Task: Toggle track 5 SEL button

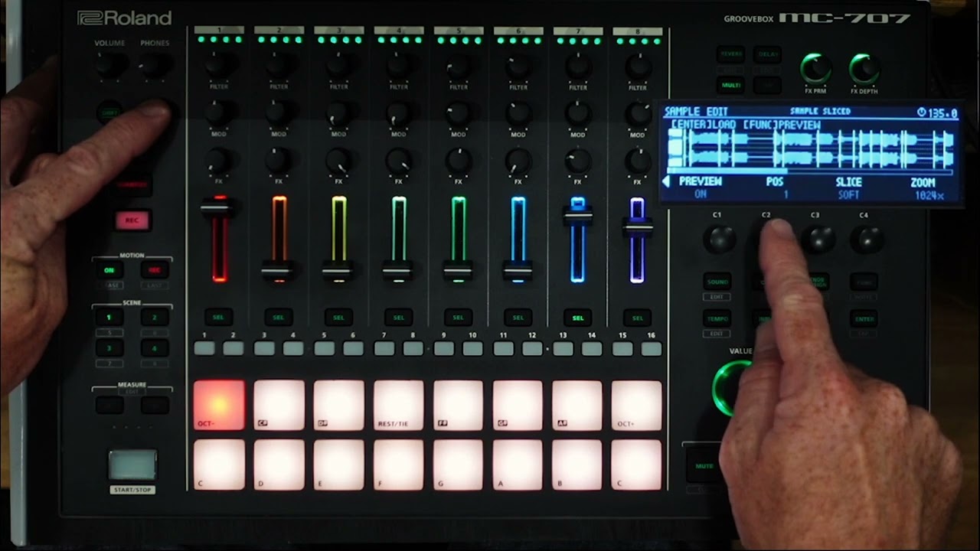Action: click(458, 317)
